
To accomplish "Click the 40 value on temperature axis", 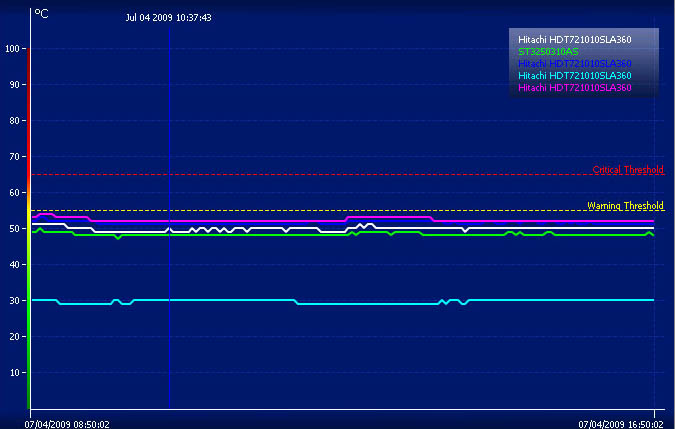I will (15, 265).
